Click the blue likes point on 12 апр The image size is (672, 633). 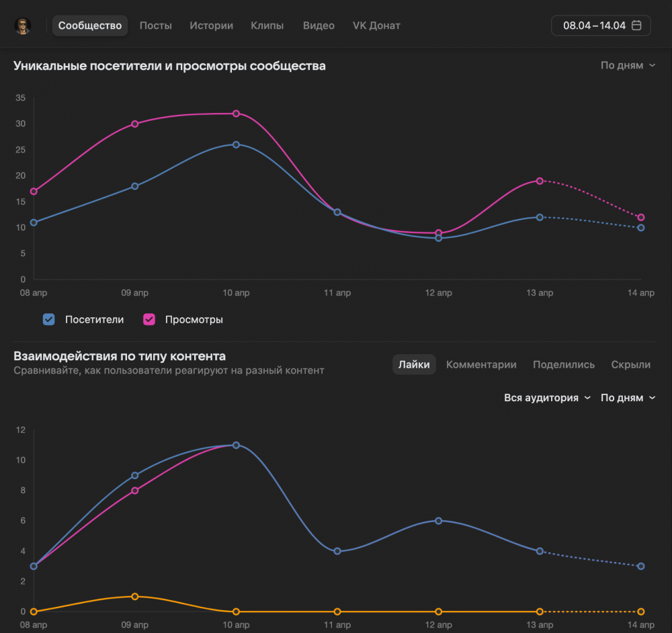(438, 521)
